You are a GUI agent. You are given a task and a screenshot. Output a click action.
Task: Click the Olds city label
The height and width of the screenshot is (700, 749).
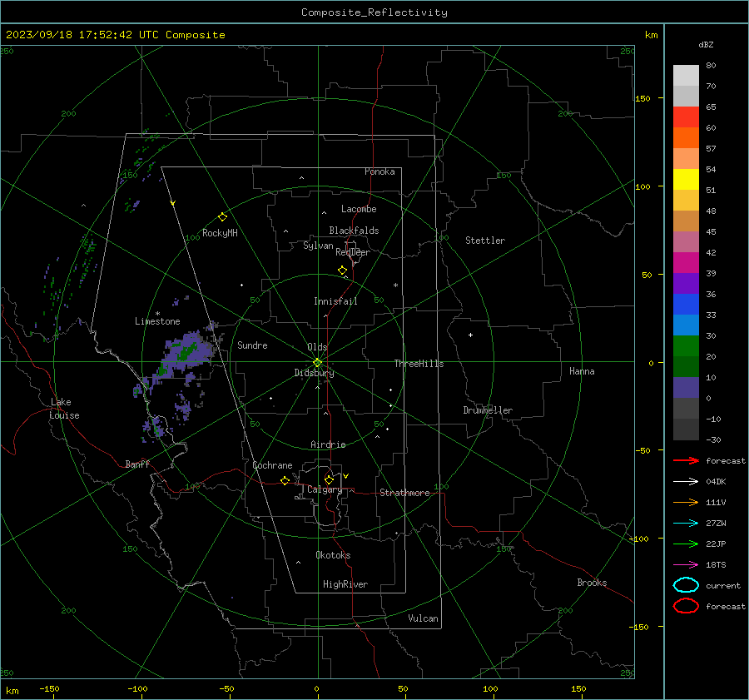(317, 347)
